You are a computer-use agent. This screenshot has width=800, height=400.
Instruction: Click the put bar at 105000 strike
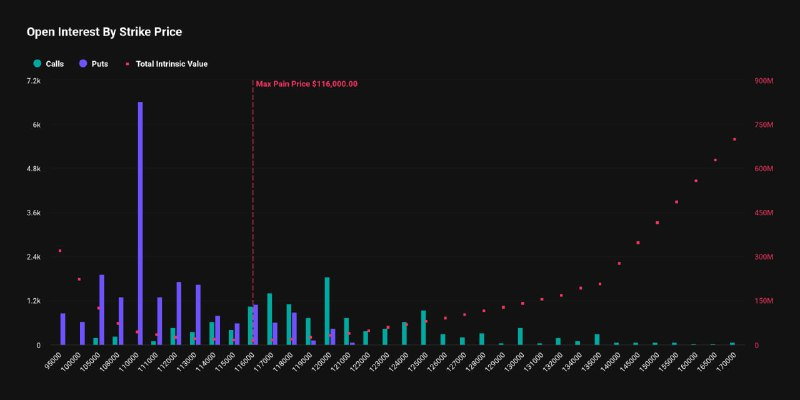[102, 310]
